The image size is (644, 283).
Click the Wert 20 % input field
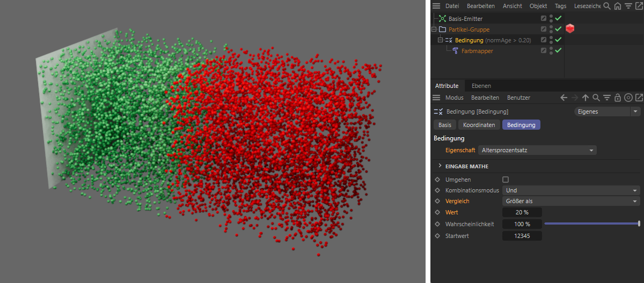tap(522, 212)
